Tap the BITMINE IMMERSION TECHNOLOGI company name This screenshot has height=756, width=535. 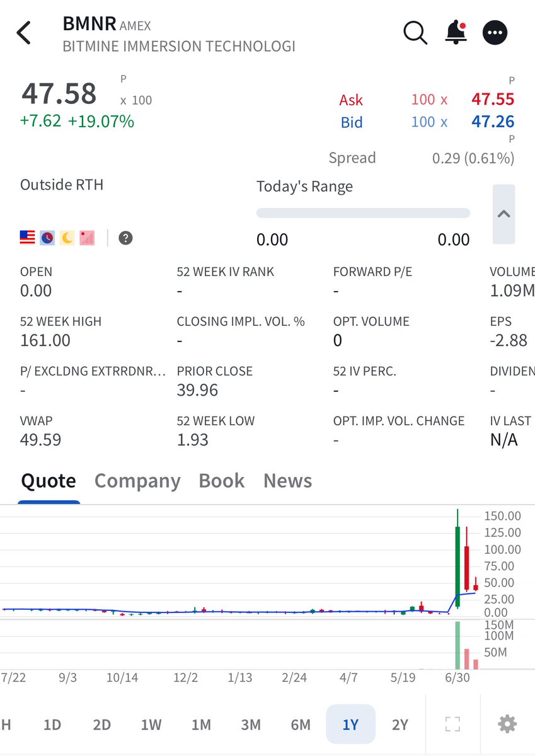tap(179, 47)
